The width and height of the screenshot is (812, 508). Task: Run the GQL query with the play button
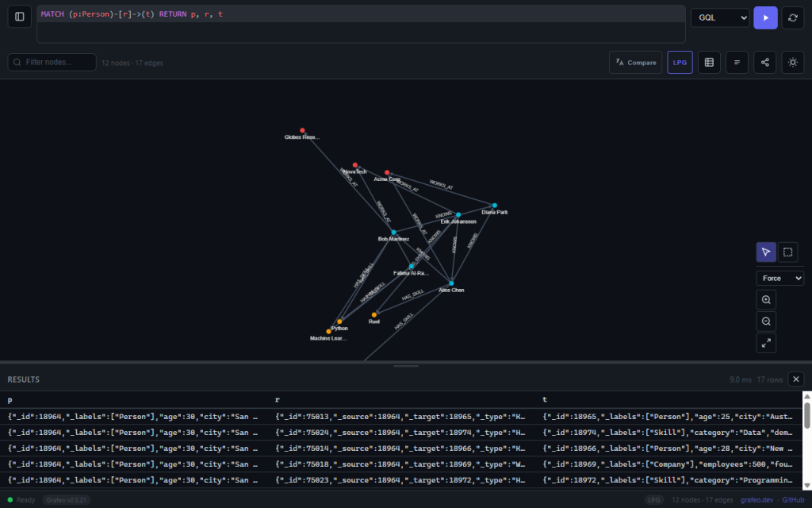765,17
